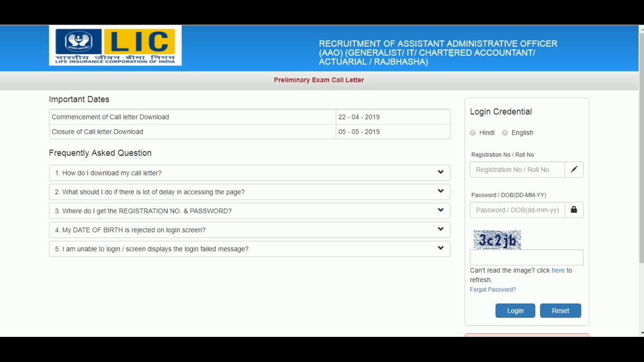The height and width of the screenshot is (362, 644).
Task: Click the page vertical scrollbar thumb
Action: (641, 148)
